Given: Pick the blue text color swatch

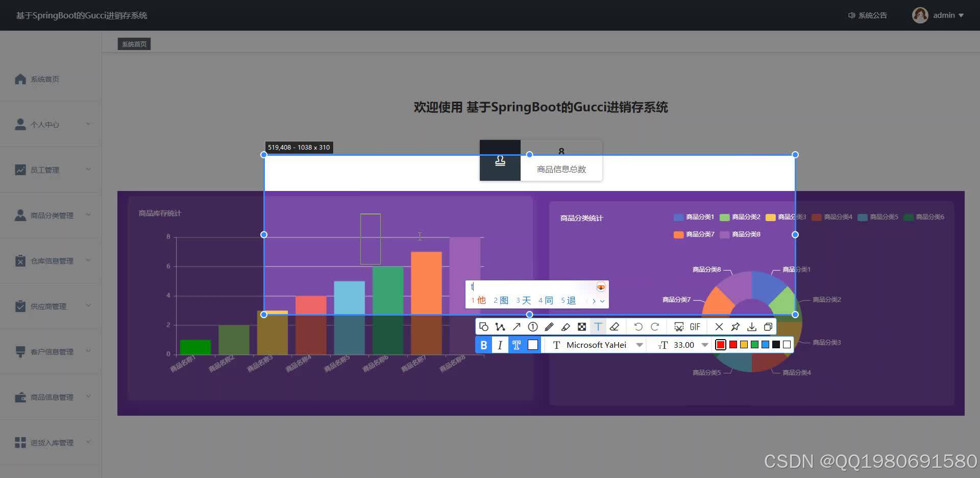Looking at the screenshot, I should (x=765, y=345).
